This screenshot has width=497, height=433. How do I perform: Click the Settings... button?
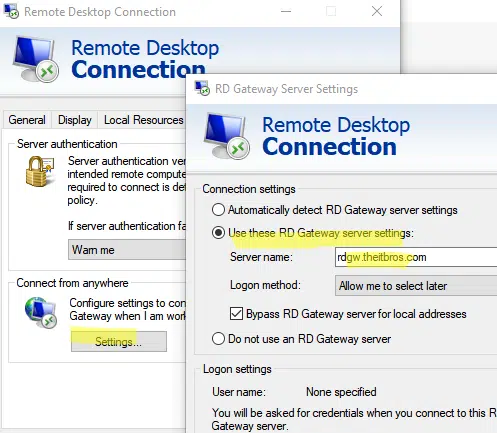coord(119,341)
